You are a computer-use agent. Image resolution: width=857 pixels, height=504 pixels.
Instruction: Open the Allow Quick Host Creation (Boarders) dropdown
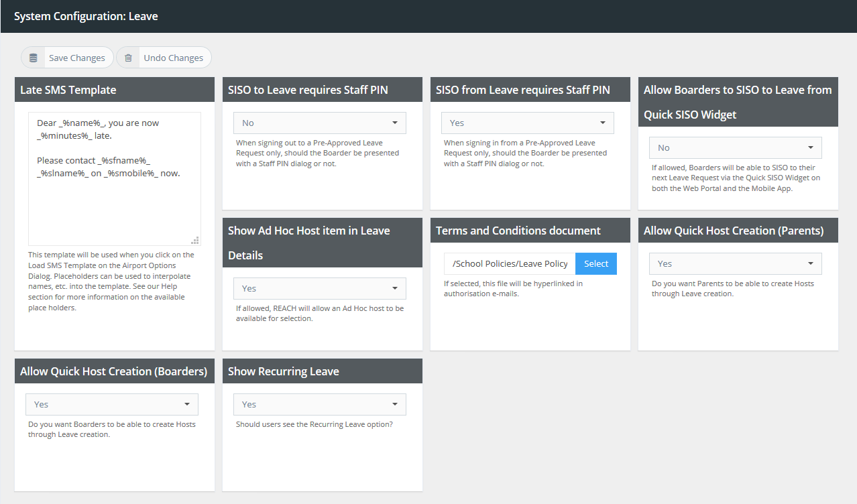click(112, 404)
